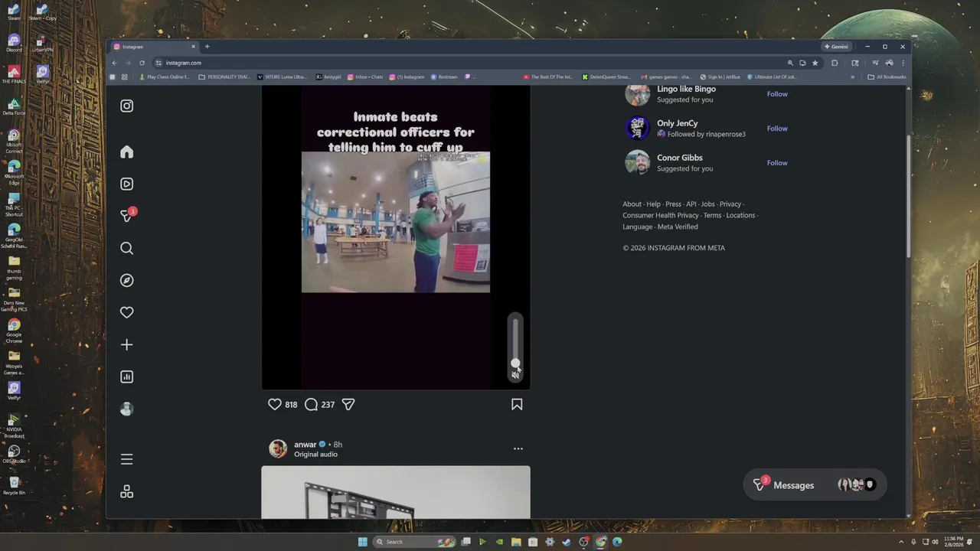980x551 pixels.
Task: Open Only JenCy's profile
Action: click(x=678, y=123)
